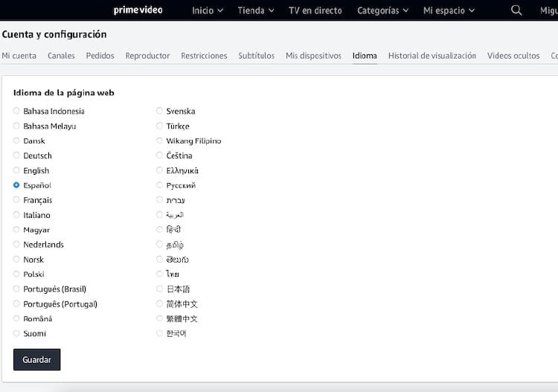Select the English language radio button
The image size is (558, 392).
coord(16,170)
